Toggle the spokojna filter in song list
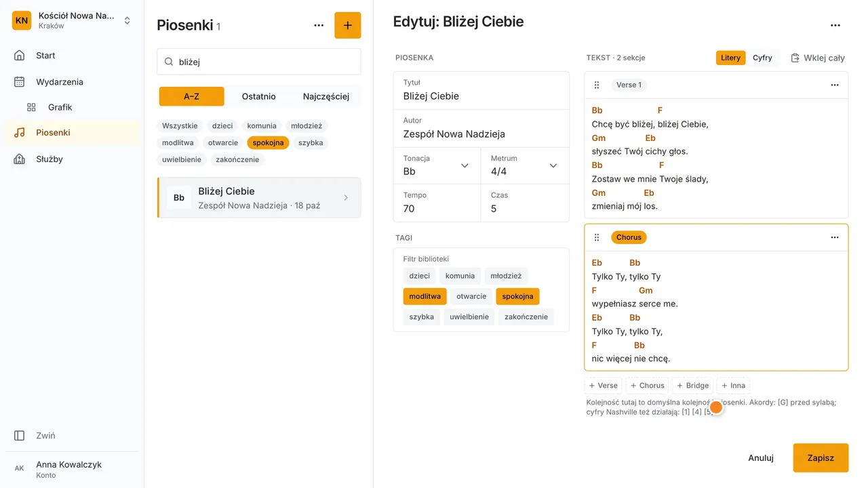Image resolution: width=868 pixels, height=488 pixels. (x=268, y=143)
